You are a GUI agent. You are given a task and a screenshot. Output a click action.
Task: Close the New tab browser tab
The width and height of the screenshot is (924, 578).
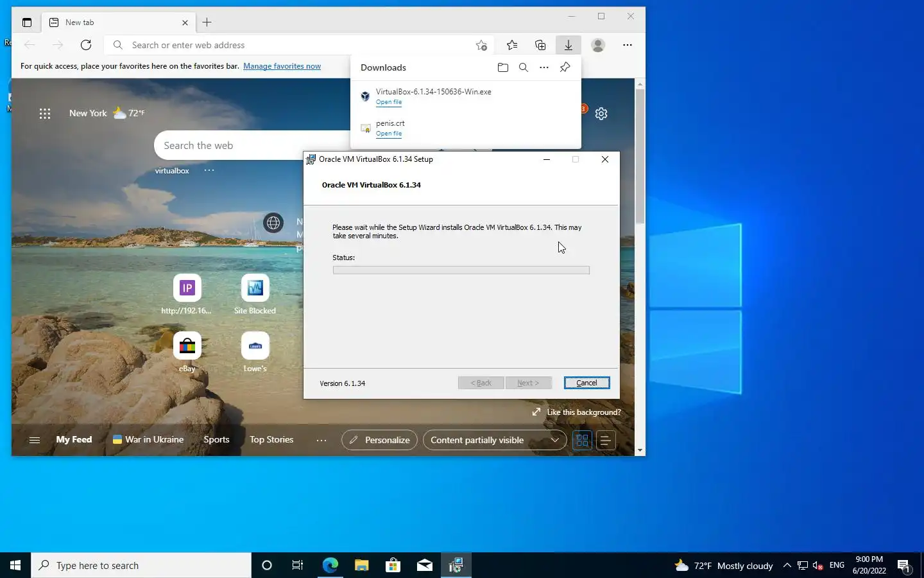(x=185, y=22)
